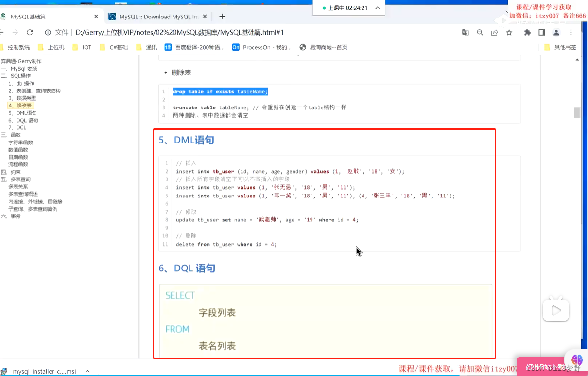Click the highlighted drop table code line

click(220, 91)
